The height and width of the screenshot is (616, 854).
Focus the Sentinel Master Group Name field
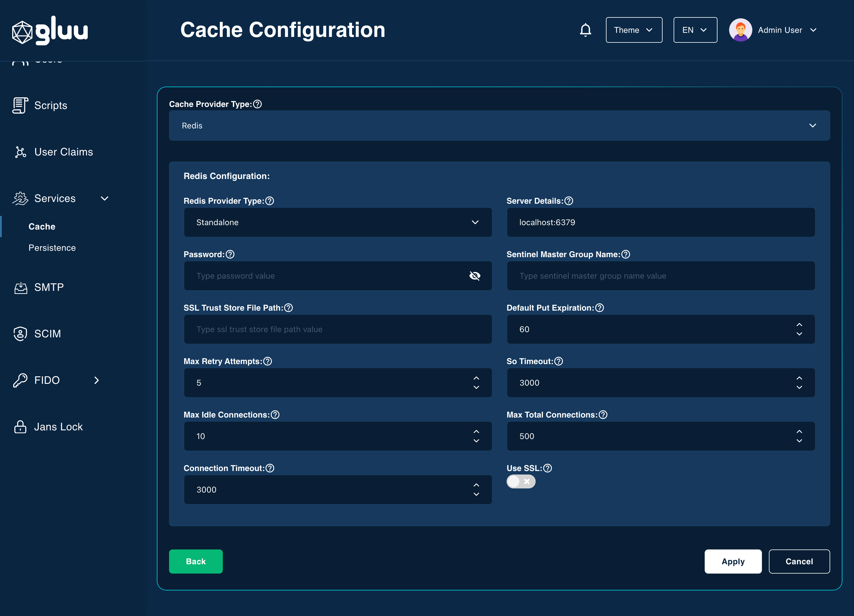(661, 276)
